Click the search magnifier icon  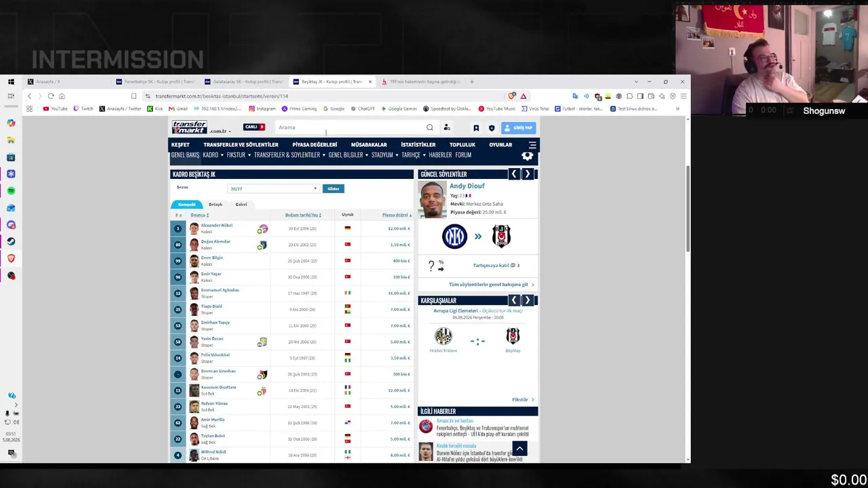click(x=429, y=127)
